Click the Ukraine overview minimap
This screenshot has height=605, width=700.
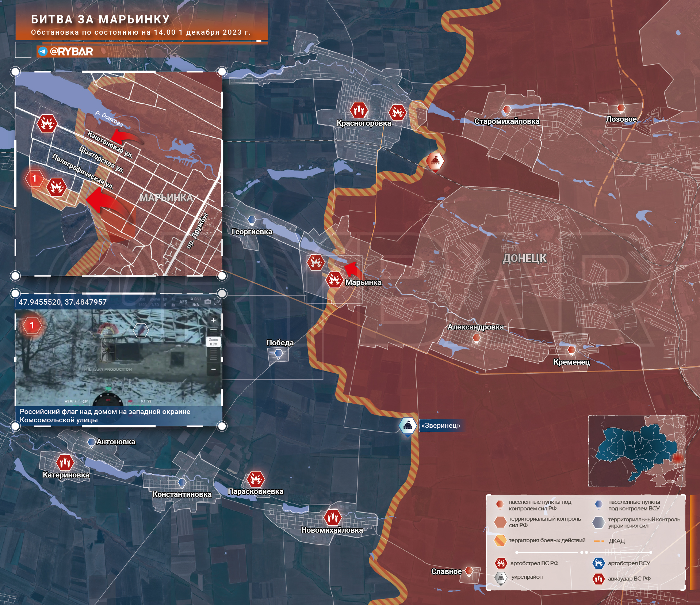click(x=636, y=451)
